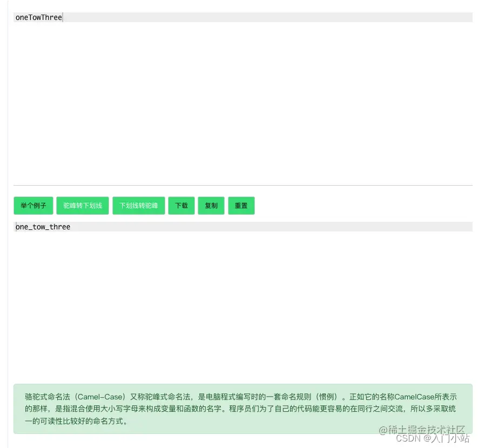
Task: Focus the input line containing oneTowThree
Action: 243,17
